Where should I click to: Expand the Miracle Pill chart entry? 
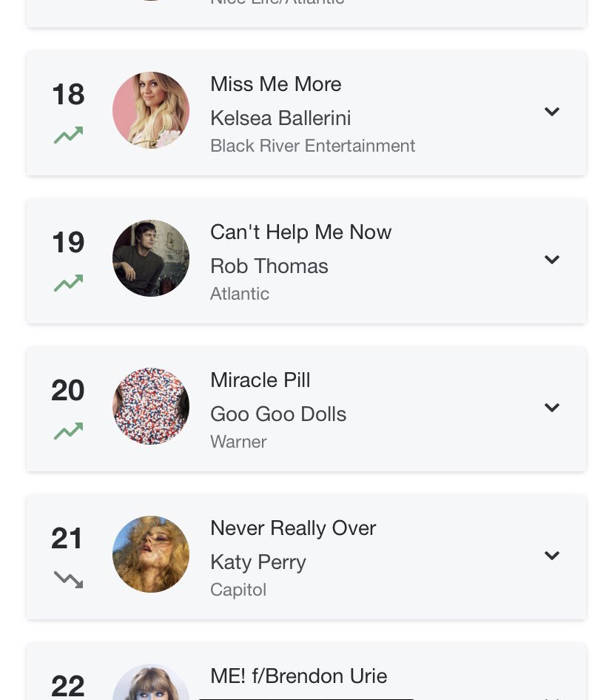coord(552,407)
